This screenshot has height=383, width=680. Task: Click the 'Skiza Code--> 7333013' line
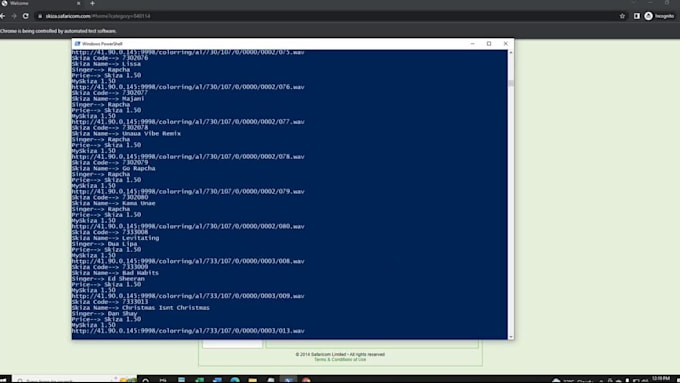click(110, 302)
